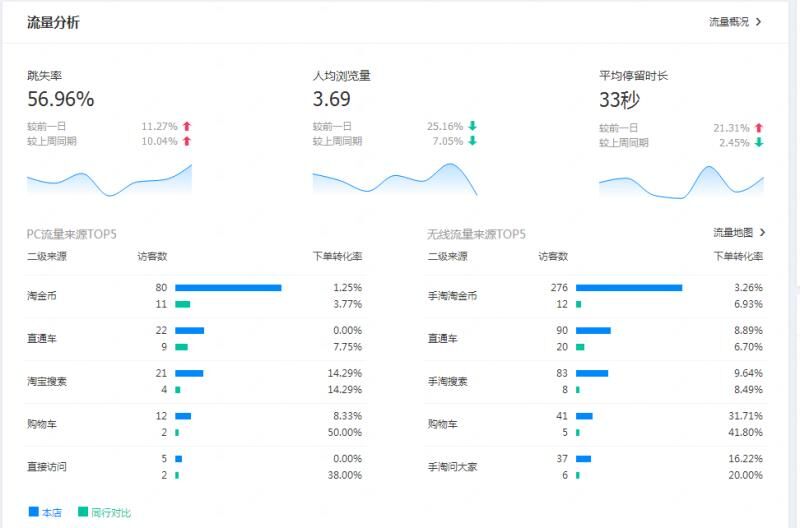Open the 流量概况 link
Screen dimensions: 800x528
[x=729, y=22]
